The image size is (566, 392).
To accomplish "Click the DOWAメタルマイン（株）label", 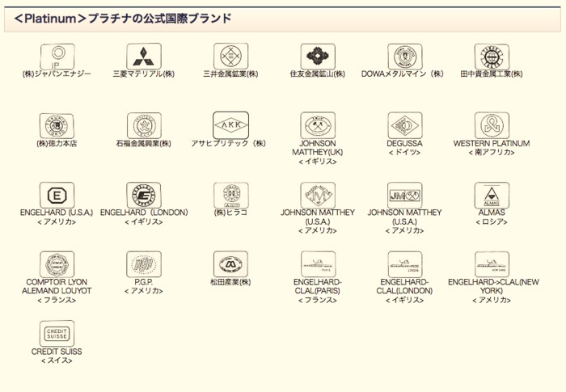I will (x=403, y=74).
